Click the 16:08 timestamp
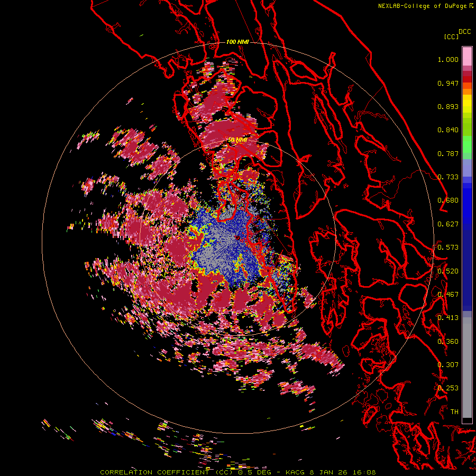 [x=364, y=472]
